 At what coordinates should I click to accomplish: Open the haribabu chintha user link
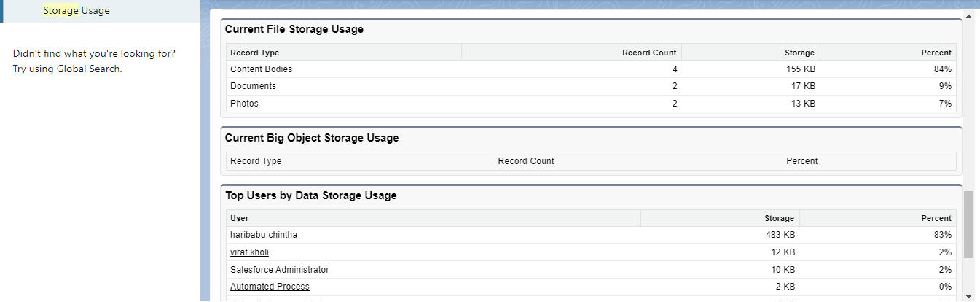[264, 235]
